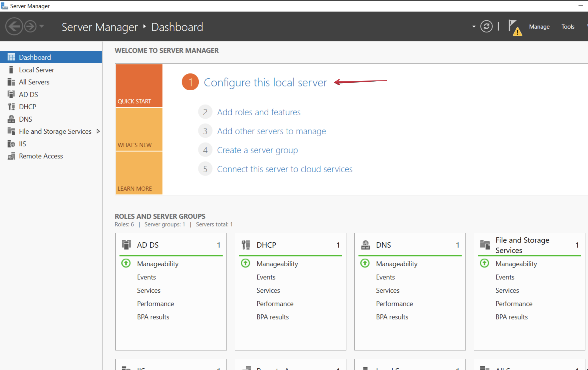The width and height of the screenshot is (588, 370).
Task: Click the green Manageability status icon in AD DS tile
Action: [126, 263]
